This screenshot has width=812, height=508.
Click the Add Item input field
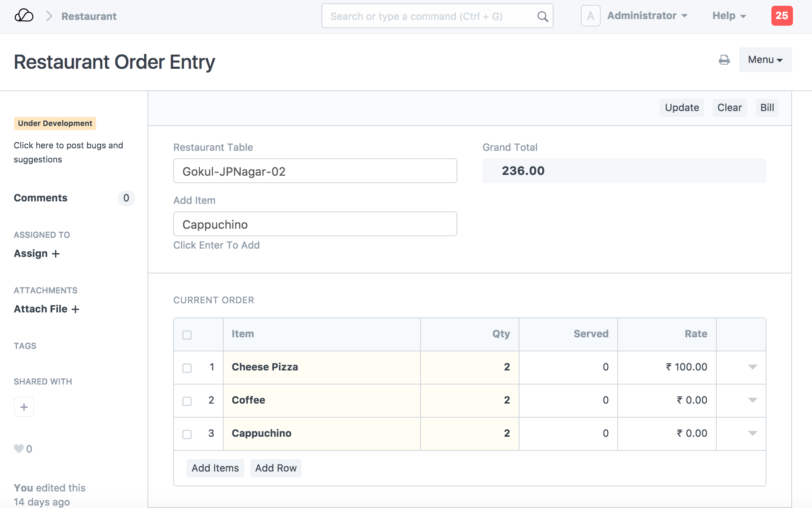pyautogui.click(x=315, y=224)
